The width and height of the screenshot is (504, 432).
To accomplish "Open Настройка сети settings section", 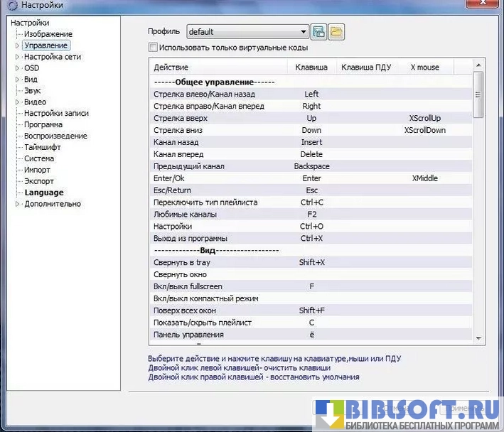I will (x=52, y=57).
